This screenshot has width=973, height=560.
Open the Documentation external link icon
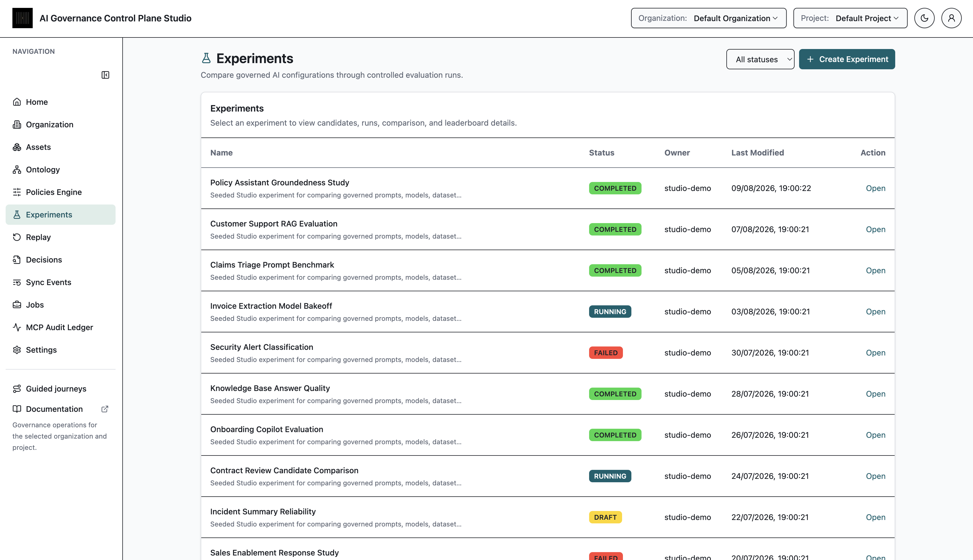coord(105,409)
